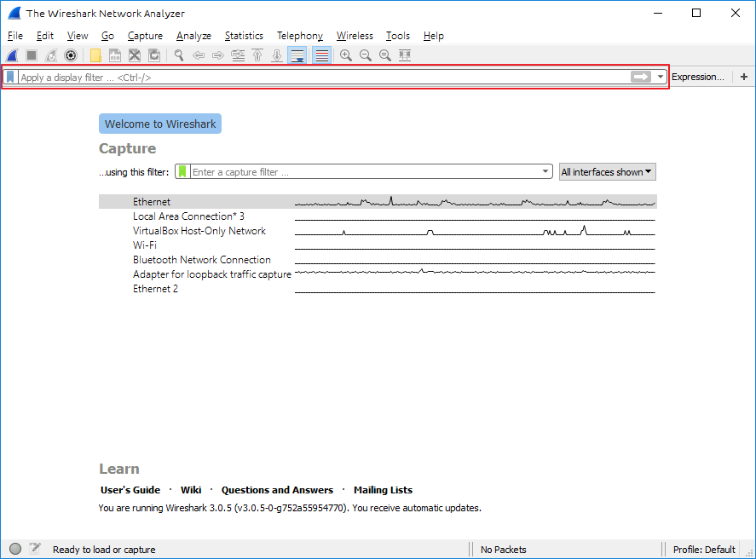This screenshot has width=756, height=559.
Task: Click the Zoom in icon in the toolbar
Action: click(345, 55)
